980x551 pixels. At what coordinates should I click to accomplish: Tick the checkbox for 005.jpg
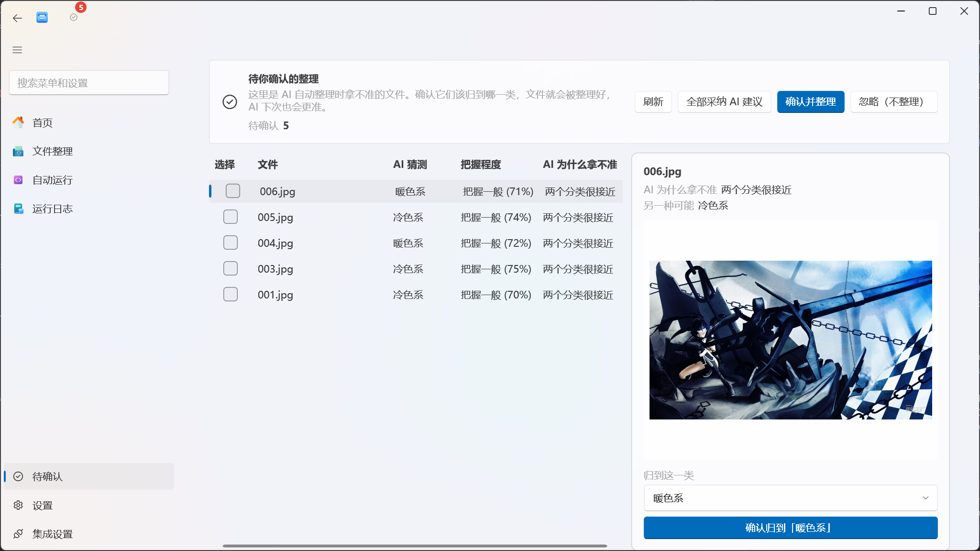(231, 217)
